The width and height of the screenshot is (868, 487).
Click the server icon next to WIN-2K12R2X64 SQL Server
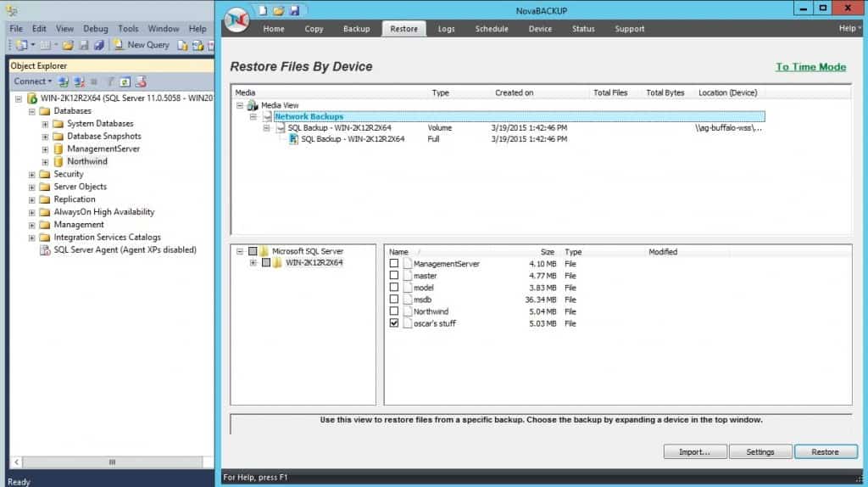pyautogui.click(x=32, y=98)
